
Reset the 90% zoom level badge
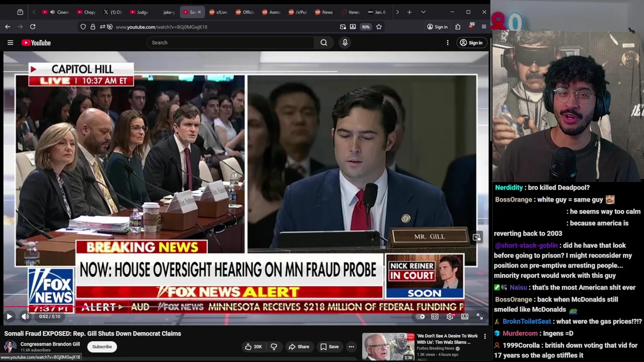click(366, 27)
